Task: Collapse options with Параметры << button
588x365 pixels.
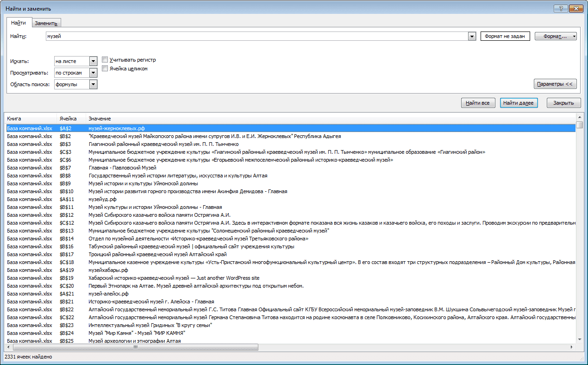Action: (555, 84)
